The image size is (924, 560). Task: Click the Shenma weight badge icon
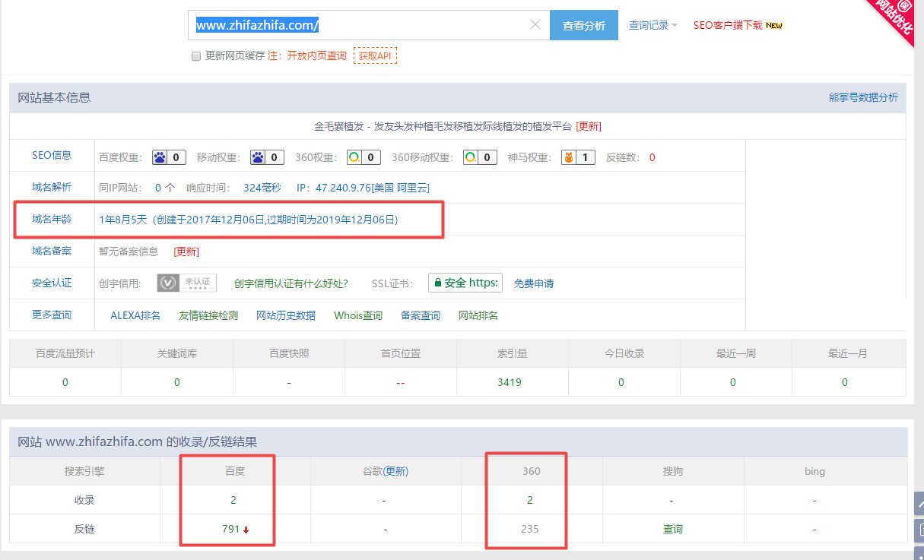578,157
